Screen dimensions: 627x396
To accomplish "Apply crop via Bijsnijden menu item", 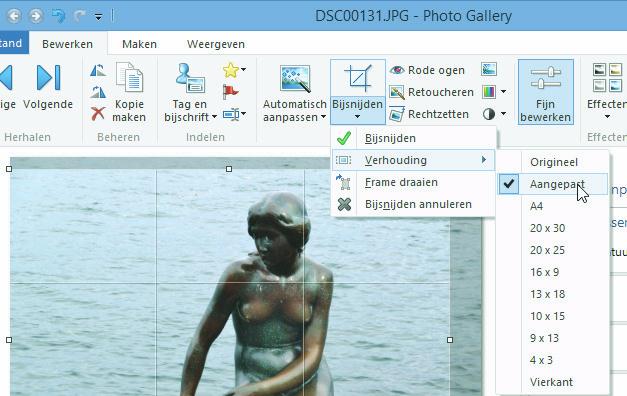I will 413,138.
